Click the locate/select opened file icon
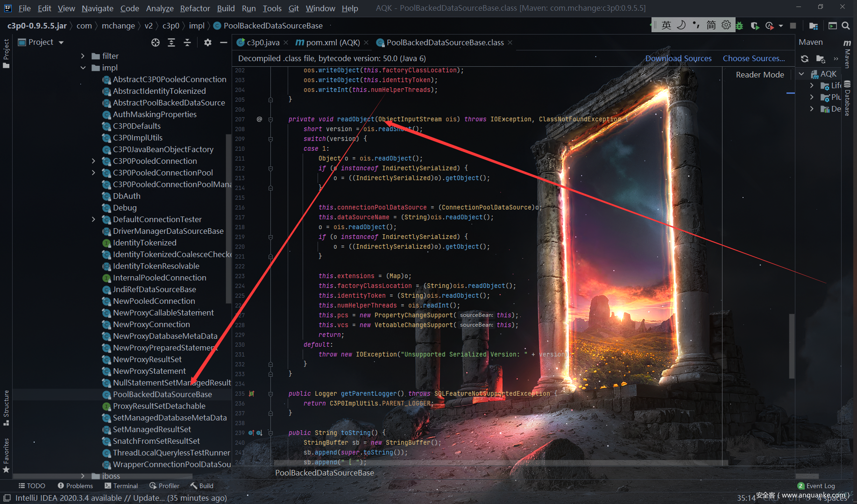The width and height of the screenshot is (857, 504). pos(156,42)
